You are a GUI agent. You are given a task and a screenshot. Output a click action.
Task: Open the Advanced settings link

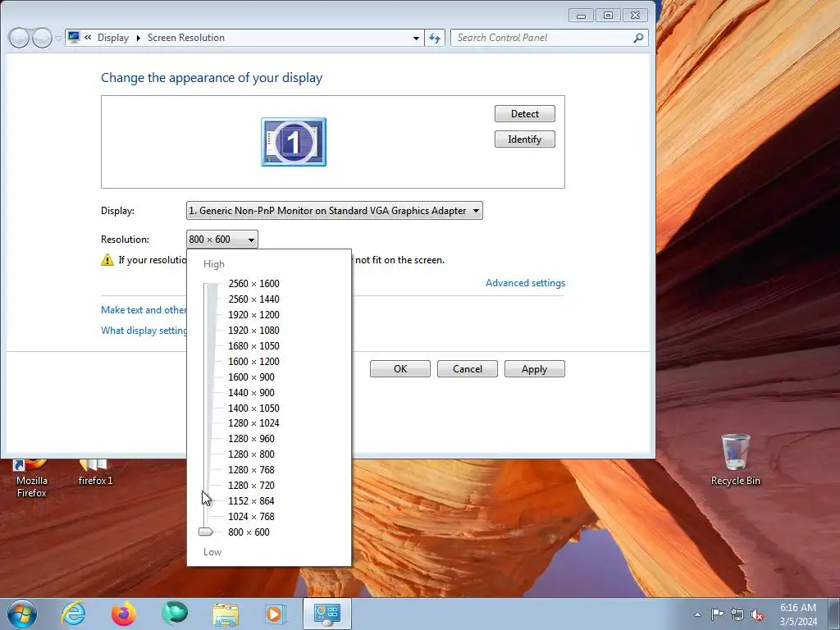pos(525,283)
